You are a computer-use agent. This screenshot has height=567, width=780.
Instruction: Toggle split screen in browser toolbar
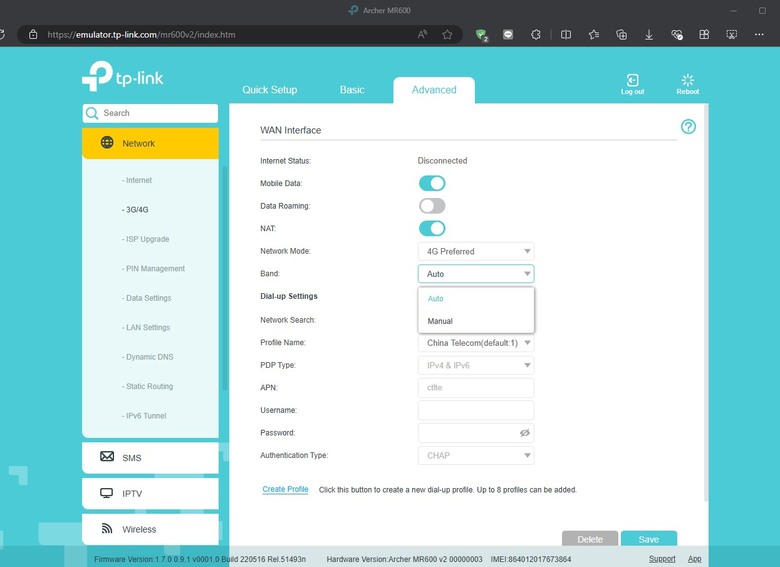[x=565, y=34]
